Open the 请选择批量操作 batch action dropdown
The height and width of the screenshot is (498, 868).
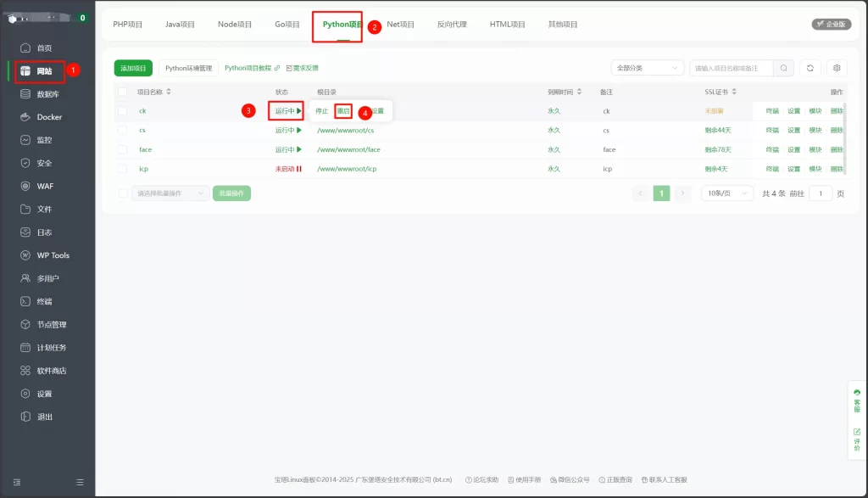click(170, 193)
